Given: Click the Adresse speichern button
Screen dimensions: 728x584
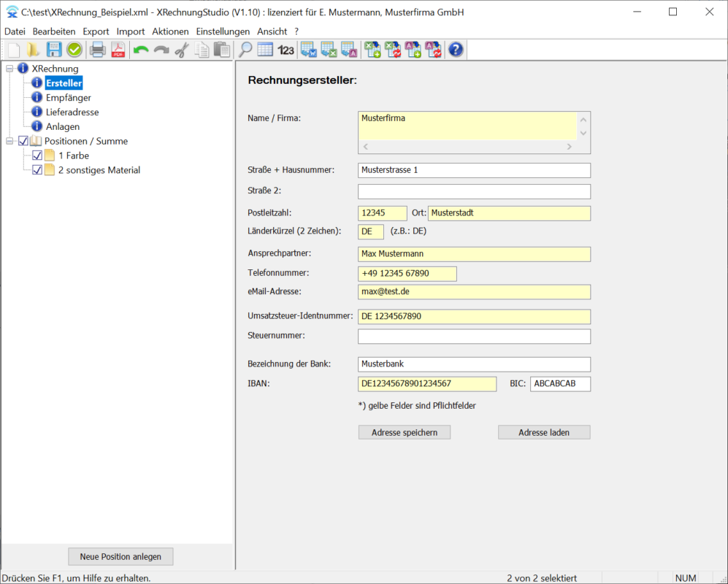Looking at the screenshot, I should pos(405,432).
